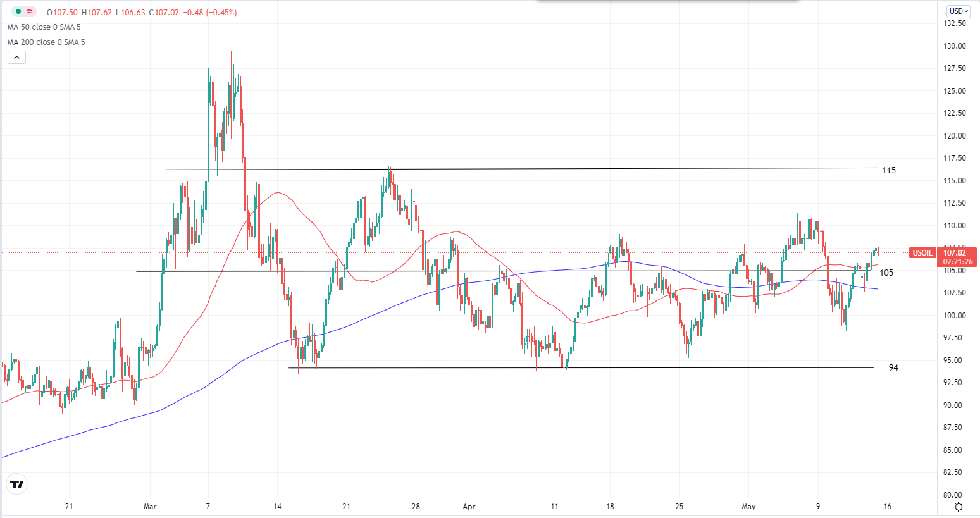This screenshot has height=518, width=980.
Task: Click the Apr label on the time axis
Action: click(469, 507)
